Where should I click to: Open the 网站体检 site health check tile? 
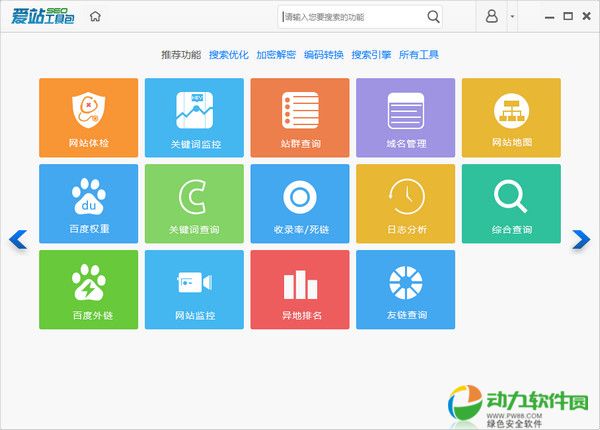[x=88, y=117]
